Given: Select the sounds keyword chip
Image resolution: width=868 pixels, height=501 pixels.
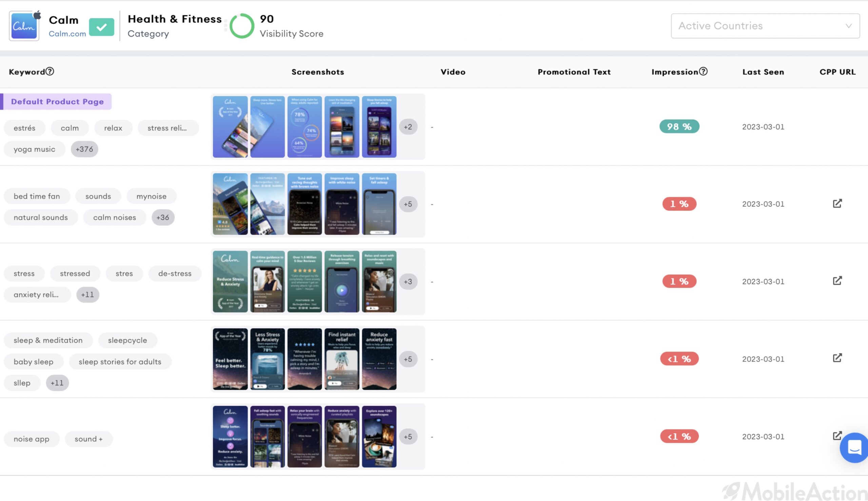Looking at the screenshot, I should point(98,196).
